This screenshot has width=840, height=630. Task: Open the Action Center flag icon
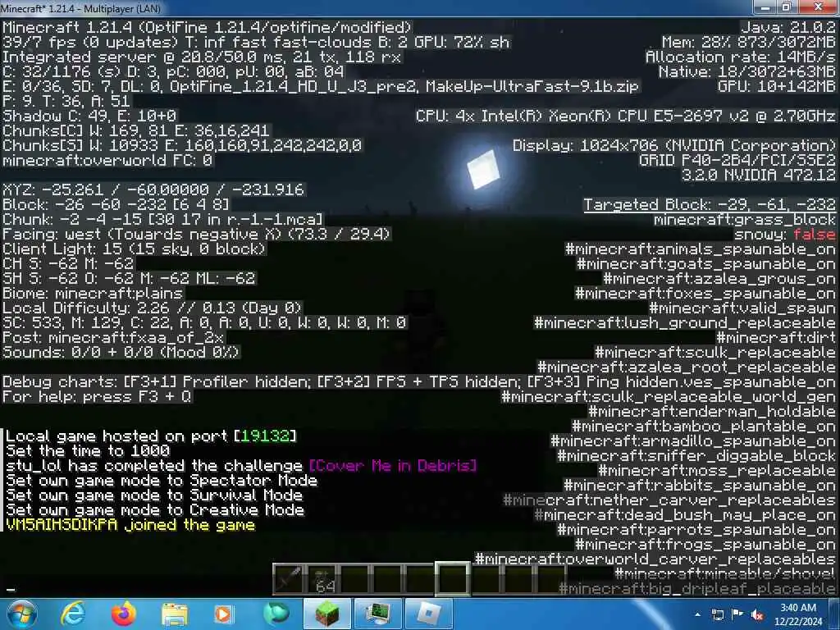[737, 615]
